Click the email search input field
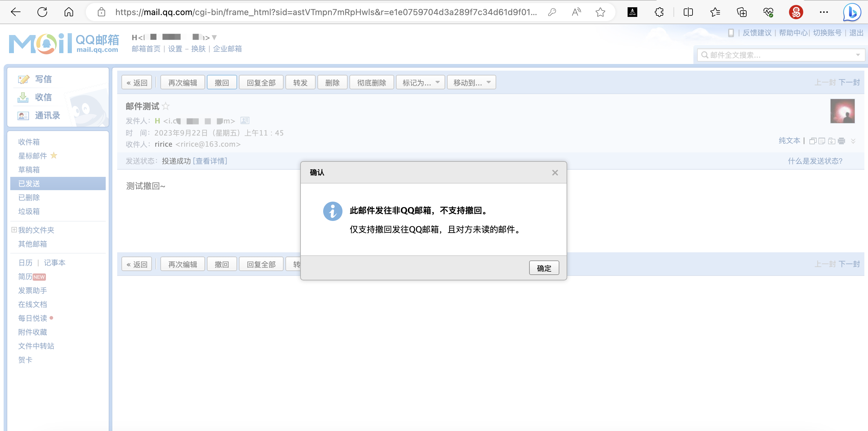Screen dimensions: 868x431 click(x=768, y=55)
